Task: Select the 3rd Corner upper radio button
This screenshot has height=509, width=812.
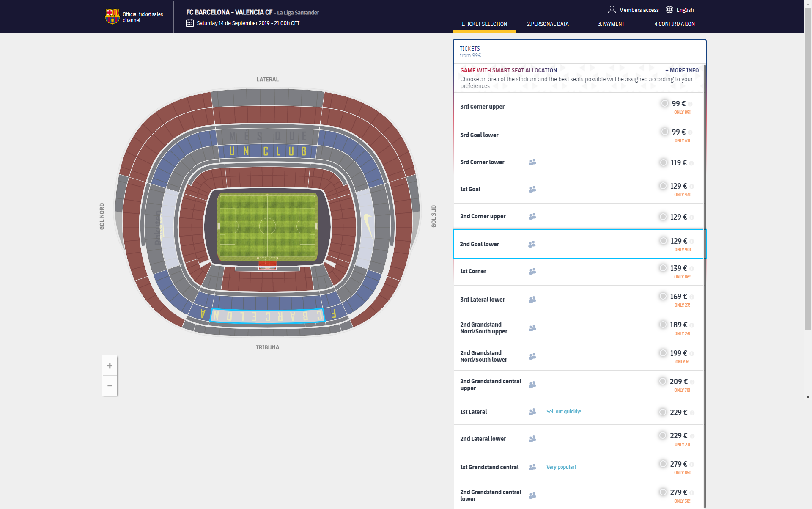Action: [665, 103]
